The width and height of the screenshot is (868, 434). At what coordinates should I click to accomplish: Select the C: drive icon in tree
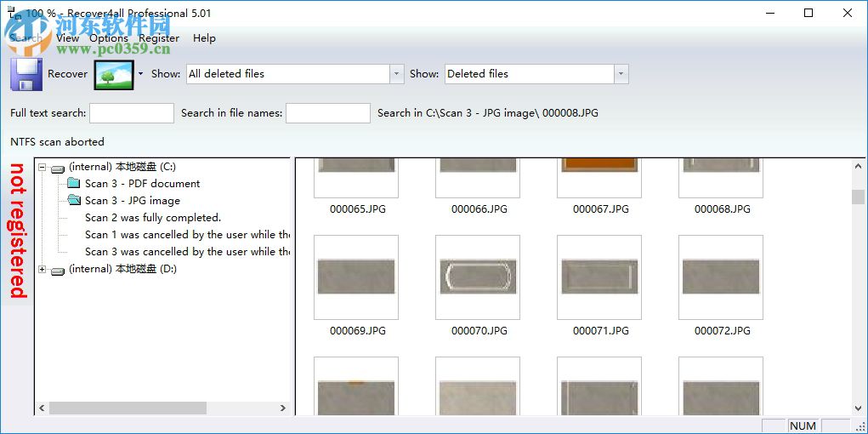[58, 168]
